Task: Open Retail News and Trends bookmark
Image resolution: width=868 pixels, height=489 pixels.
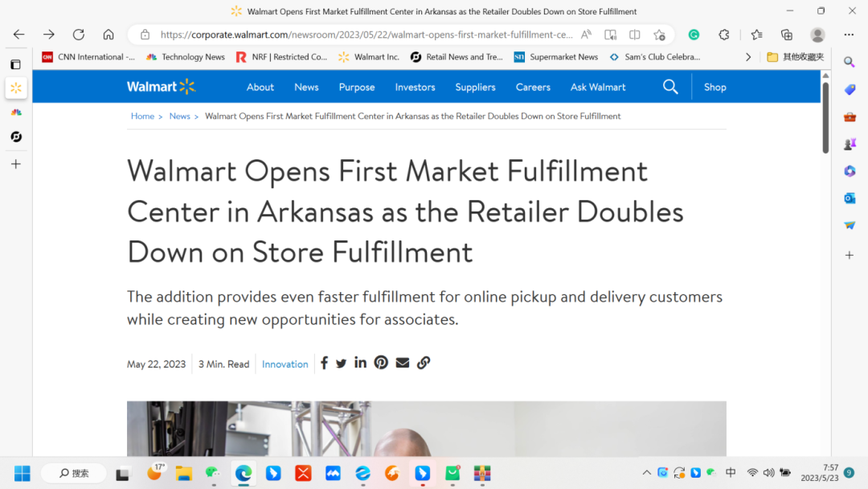Action: 457,57
